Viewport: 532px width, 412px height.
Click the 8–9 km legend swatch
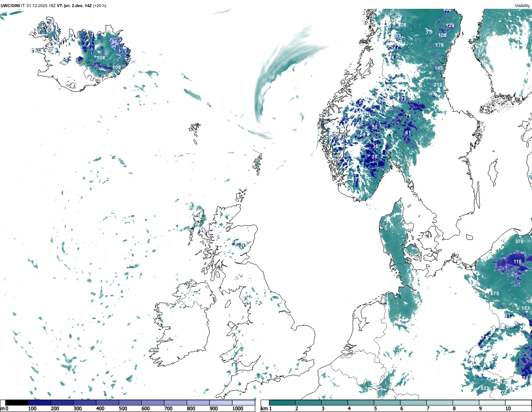(466, 402)
